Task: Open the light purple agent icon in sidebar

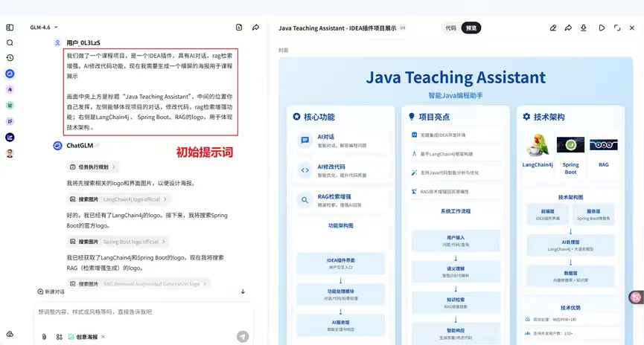Action: point(10,121)
